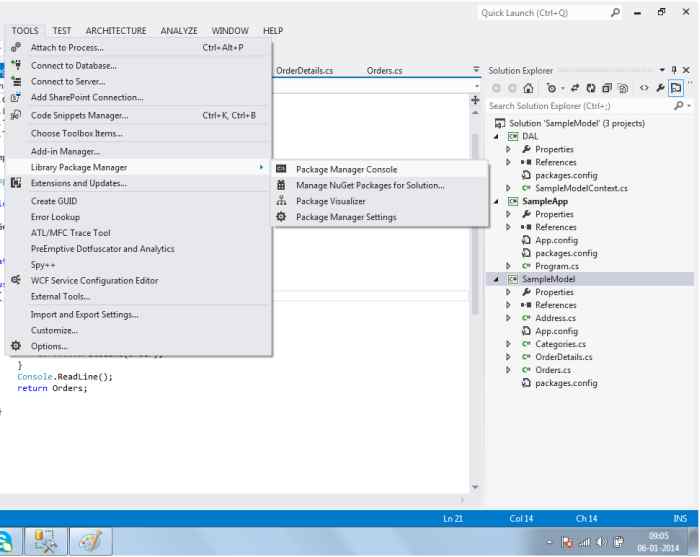This screenshot has height=557, width=700.
Task: Select Create GUID menu item
Action: (138, 201)
